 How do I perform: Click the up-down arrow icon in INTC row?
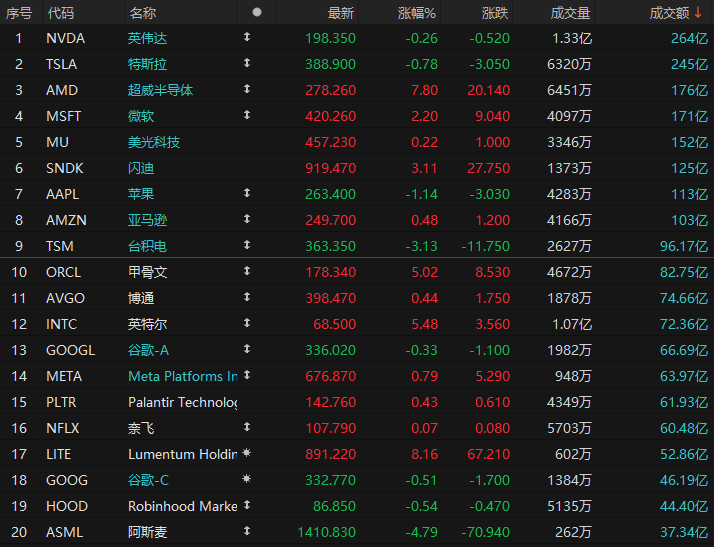coord(247,323)
